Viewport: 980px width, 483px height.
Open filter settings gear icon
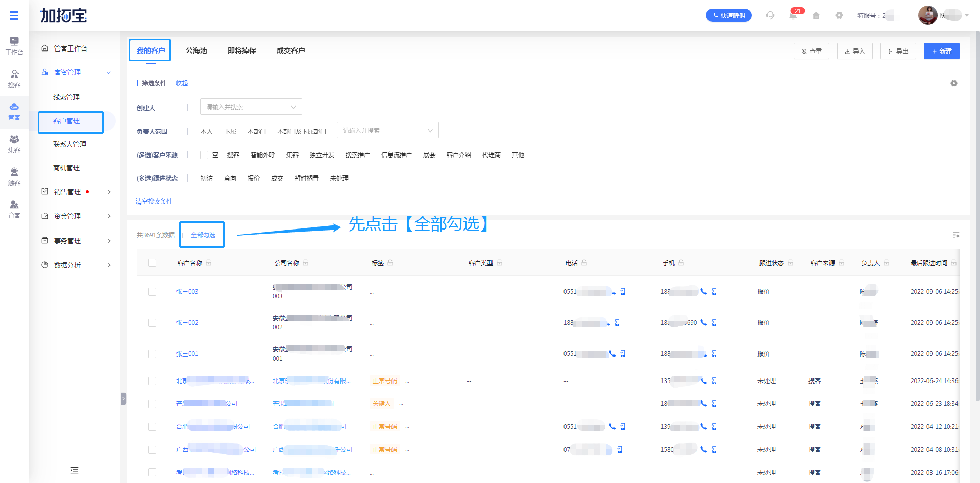pyautogui.click(x=954, y=83)
